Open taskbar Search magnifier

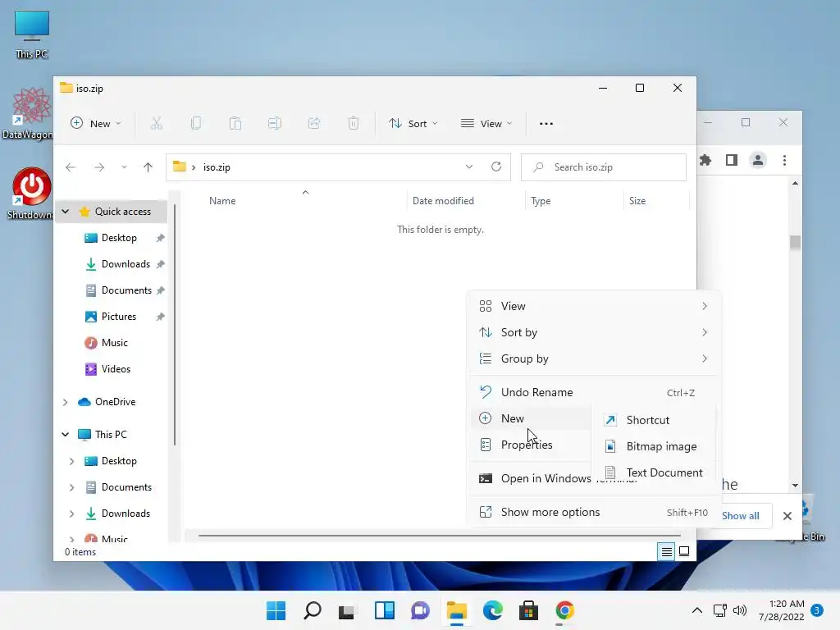(x=313, y=610)
